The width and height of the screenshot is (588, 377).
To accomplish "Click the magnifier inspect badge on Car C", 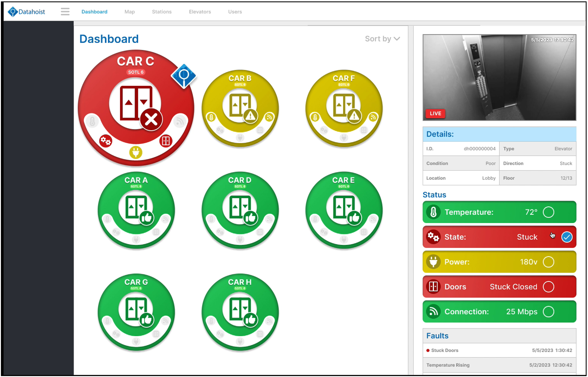I will [x=184, y=76].
